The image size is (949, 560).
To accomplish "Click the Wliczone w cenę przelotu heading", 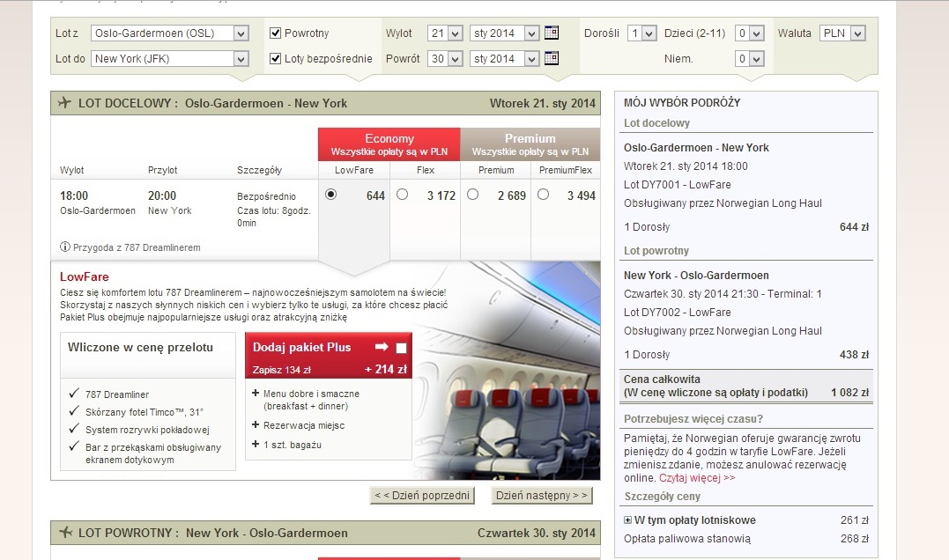I will click(x=140, y=347).
